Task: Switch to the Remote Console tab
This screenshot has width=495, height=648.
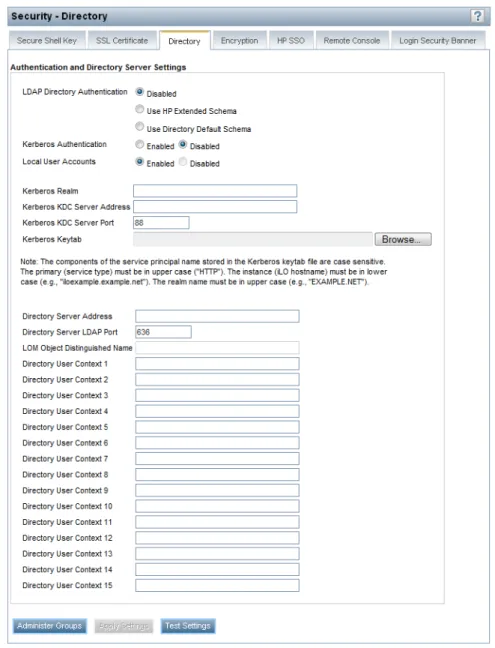Action: pos(352,40)
